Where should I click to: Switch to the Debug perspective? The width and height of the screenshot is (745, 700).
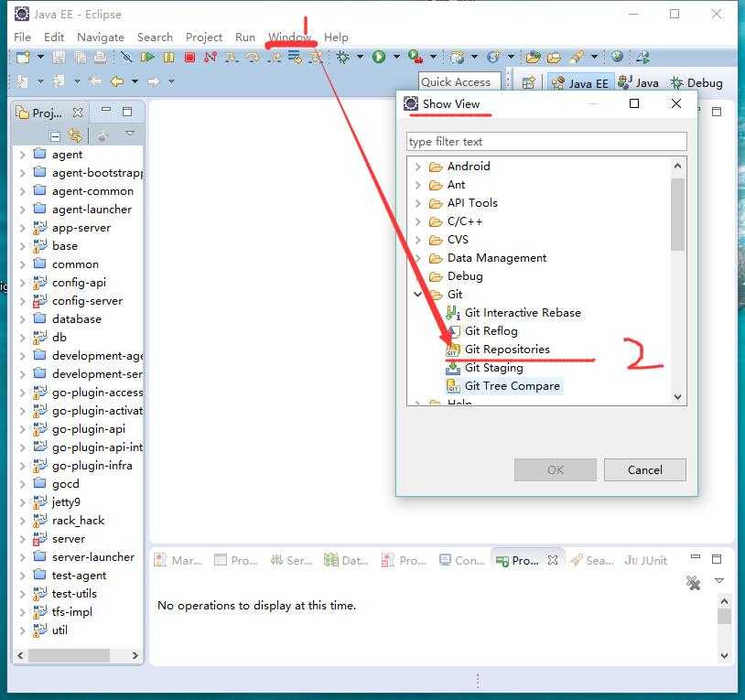[696, 83]
